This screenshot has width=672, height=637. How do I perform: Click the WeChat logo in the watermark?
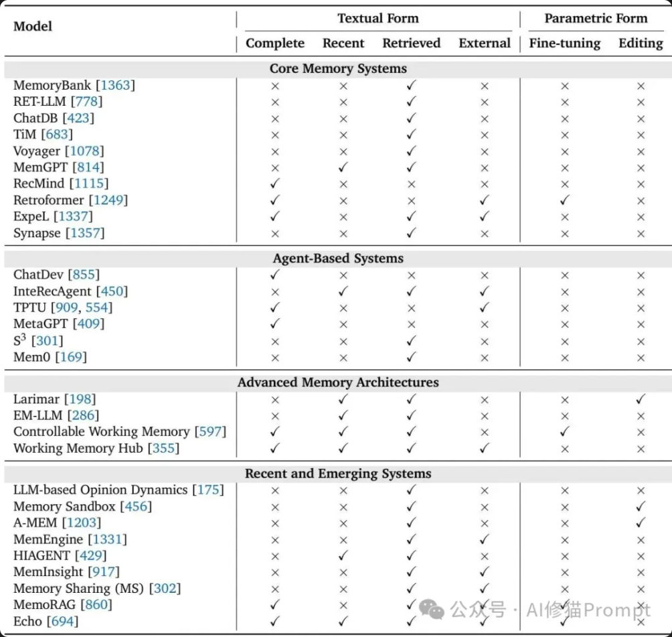coord(432,609)
